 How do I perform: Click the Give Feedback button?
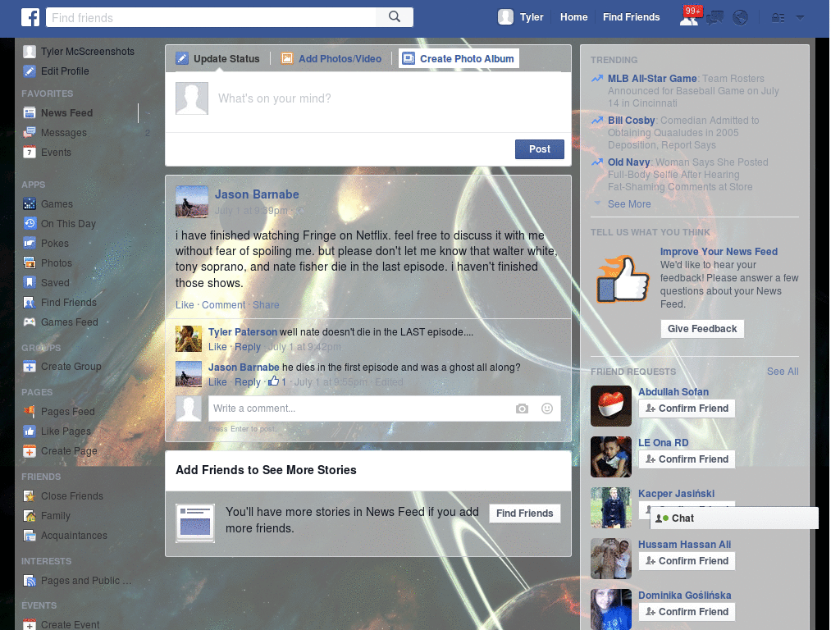(702, 328)
